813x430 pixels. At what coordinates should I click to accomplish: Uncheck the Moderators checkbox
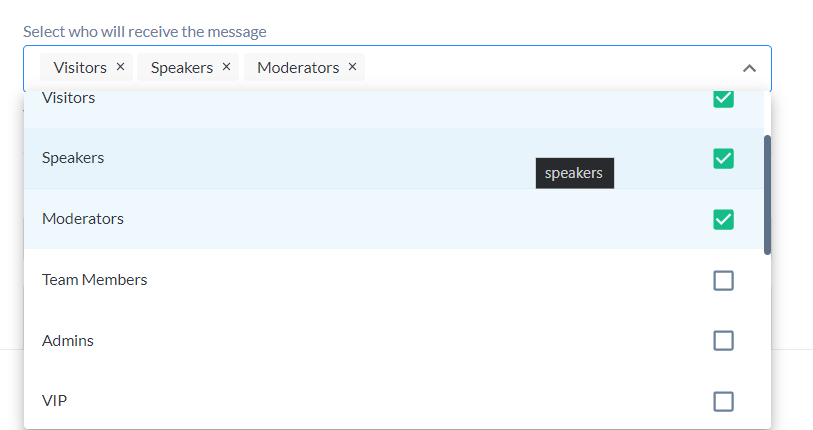[x=723, y=219]
